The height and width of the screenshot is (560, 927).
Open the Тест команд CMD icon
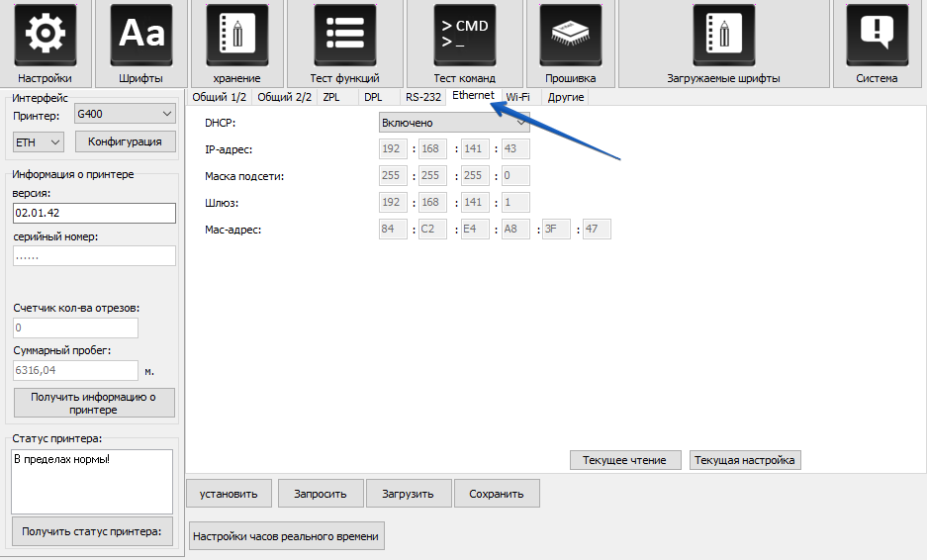(464, 36)
